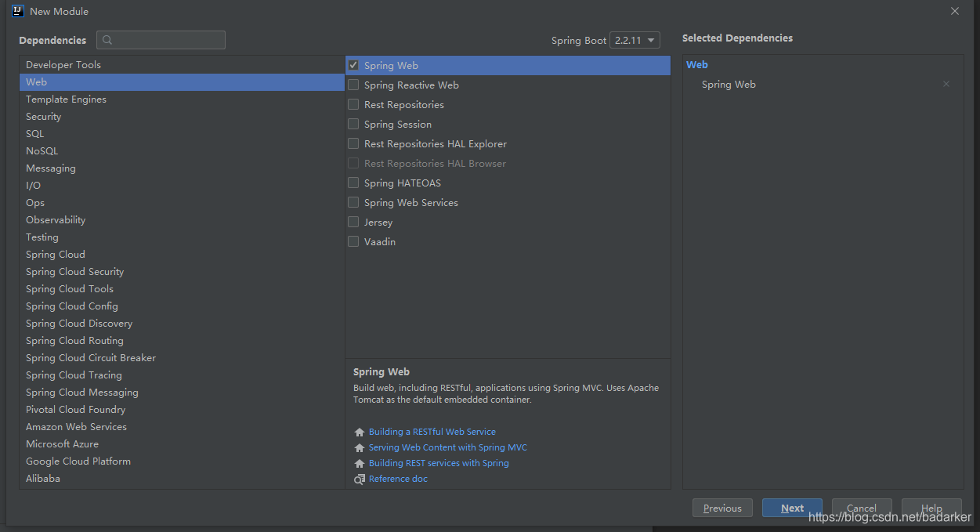Enable the Jersey dependency checkbox
Viewport: 980px width, 532px height.
[353, 222]
